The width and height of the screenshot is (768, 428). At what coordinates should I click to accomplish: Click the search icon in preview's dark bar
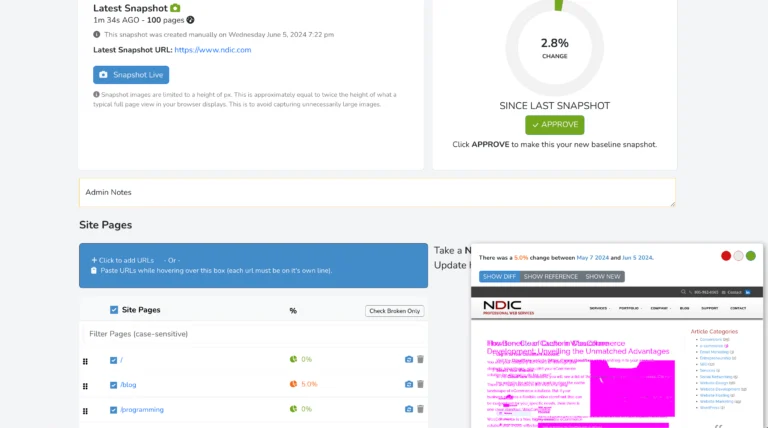tap(683, 292)
